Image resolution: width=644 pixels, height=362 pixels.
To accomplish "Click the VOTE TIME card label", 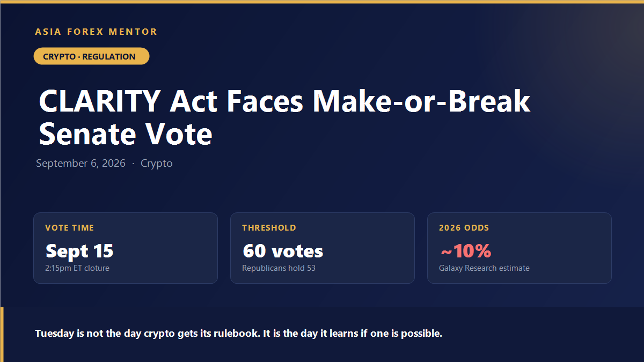I will 69,227.
